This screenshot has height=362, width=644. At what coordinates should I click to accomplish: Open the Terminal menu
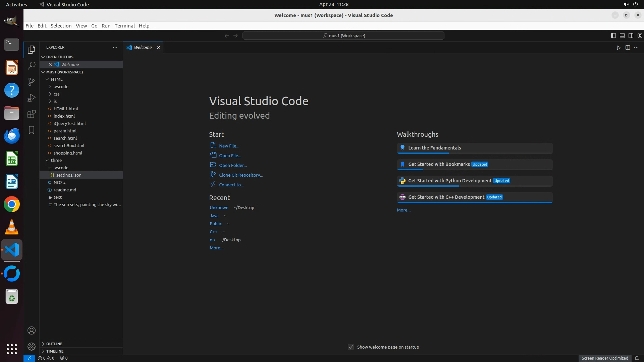click(124, 26)
